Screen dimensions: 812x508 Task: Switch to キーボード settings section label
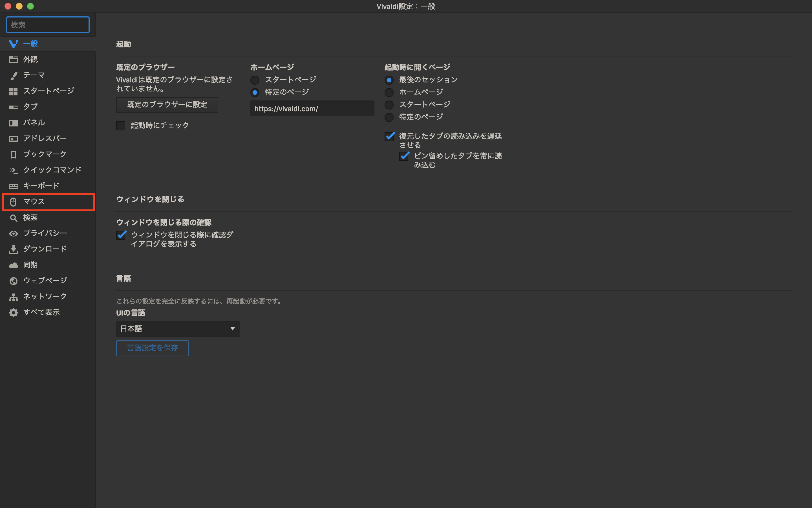41,186
